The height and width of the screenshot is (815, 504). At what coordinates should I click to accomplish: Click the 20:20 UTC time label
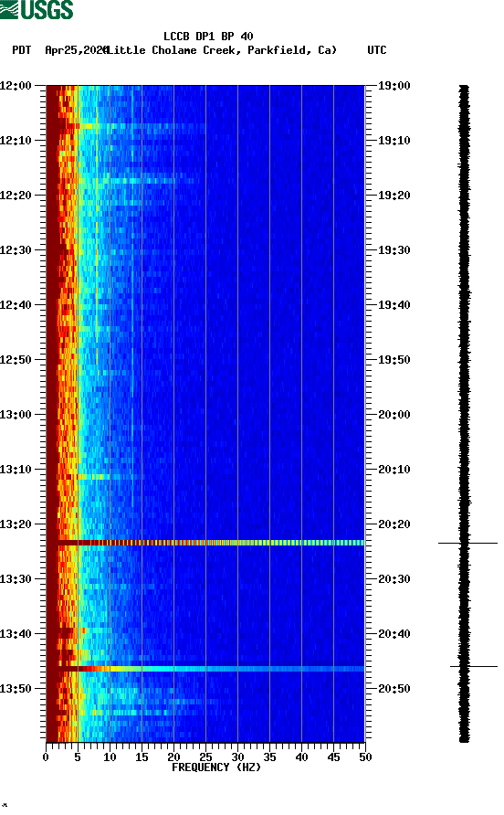point(394,524)
